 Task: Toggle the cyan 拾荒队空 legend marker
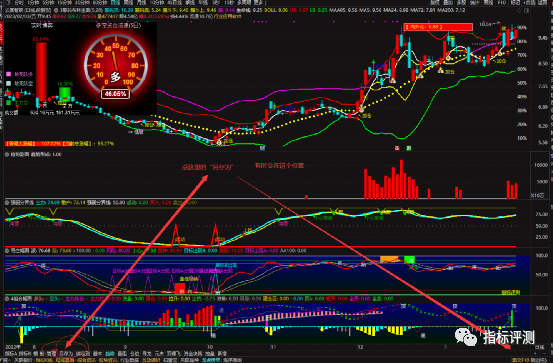coord(8,84)
